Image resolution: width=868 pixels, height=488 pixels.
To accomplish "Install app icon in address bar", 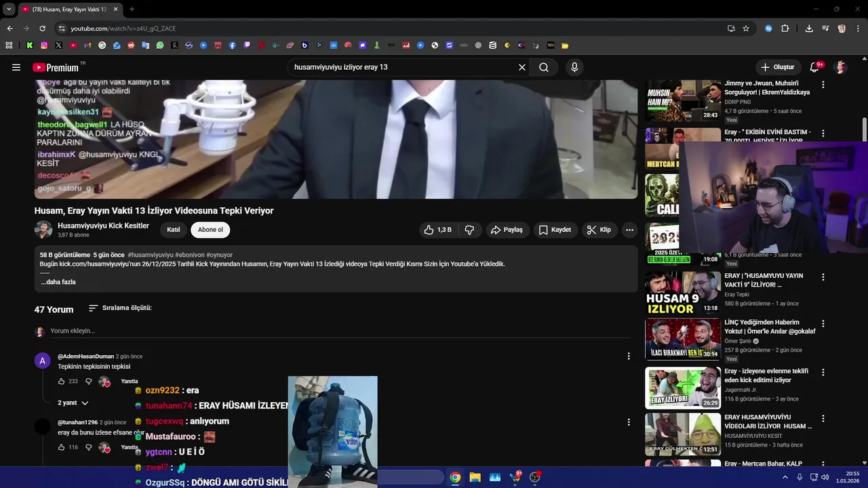I will [731, 28].
